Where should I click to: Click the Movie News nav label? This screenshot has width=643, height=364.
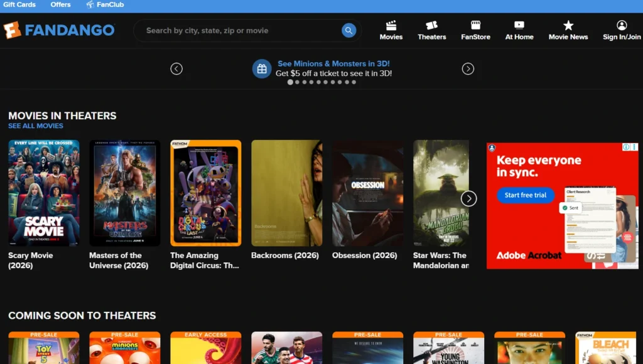(x=568, y=37)
